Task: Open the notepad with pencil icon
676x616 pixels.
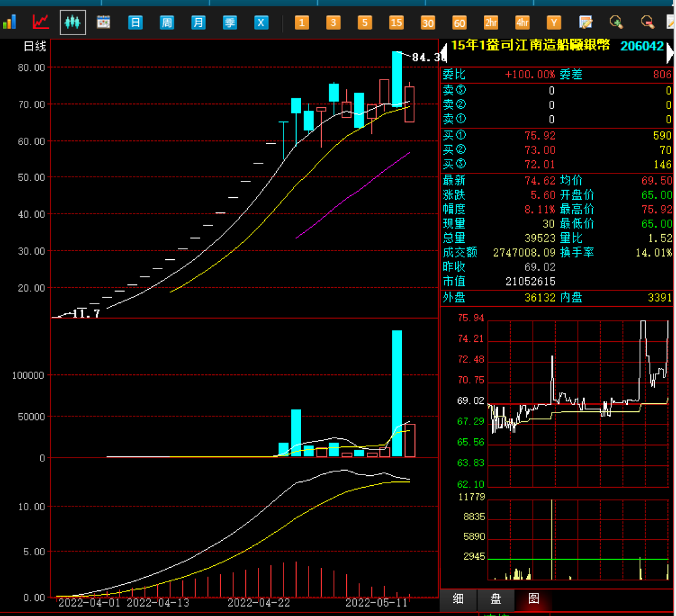Action: 585,23
